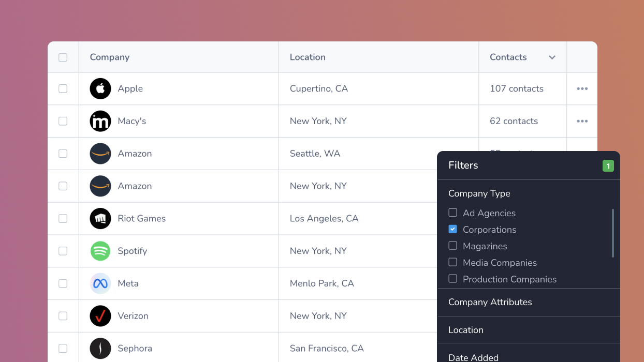Enable the Ad Agencies filter checkbox

point(453,213)
